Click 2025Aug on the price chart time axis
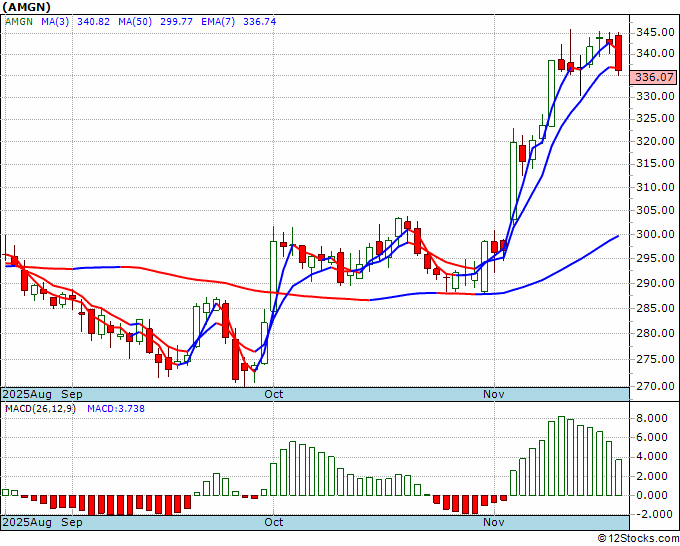 point(27,394)
